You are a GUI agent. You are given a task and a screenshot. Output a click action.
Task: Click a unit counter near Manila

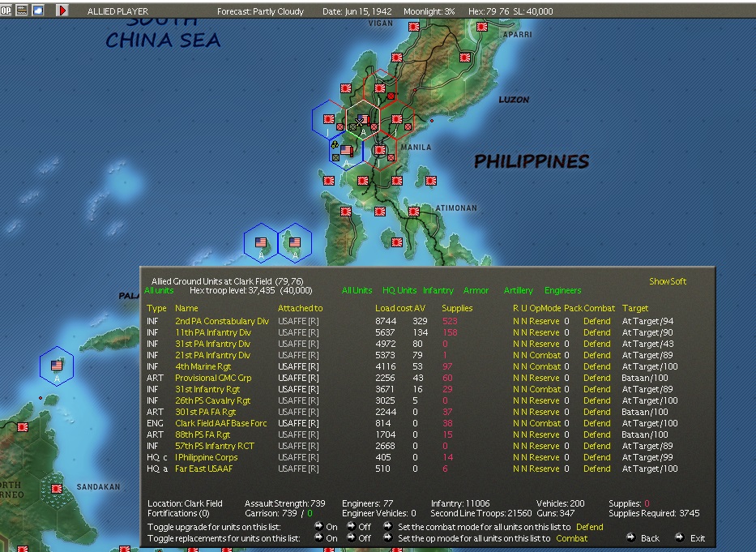[x=378, y=149]
